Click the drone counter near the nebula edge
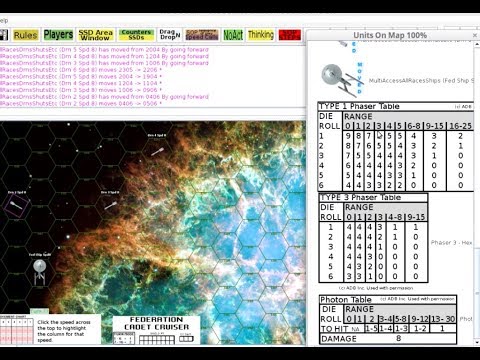This screenshot has width=480, height=360. 157,152
